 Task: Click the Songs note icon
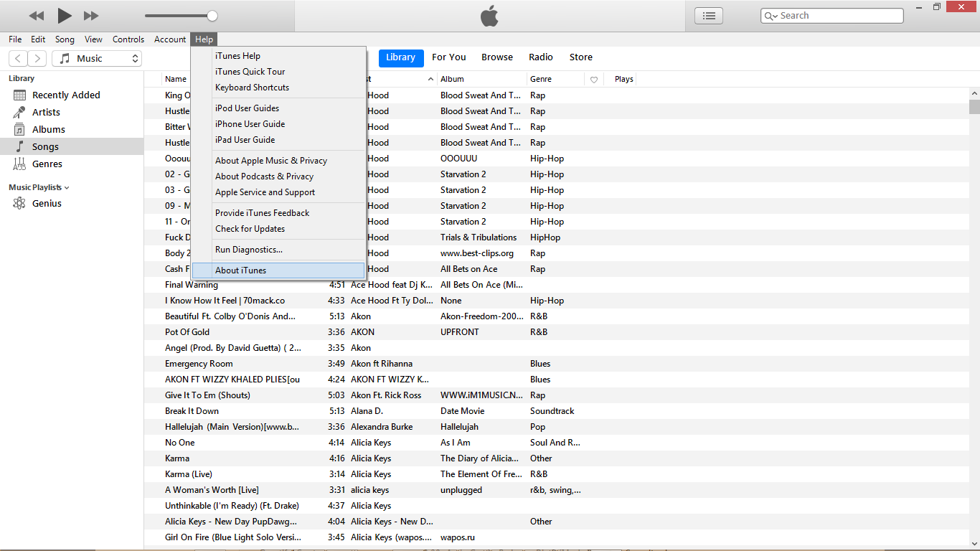[19, 146]
